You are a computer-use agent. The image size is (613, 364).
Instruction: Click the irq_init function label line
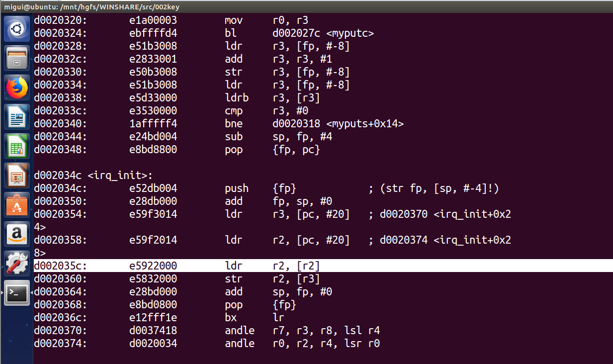pos(93,176)
